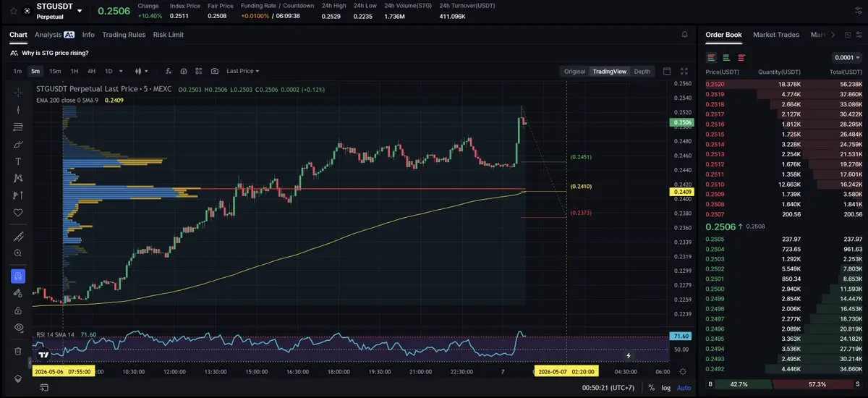Hide all drawings with eye icon
Screen dimensions: 868x398
click(x=18, y=328)
